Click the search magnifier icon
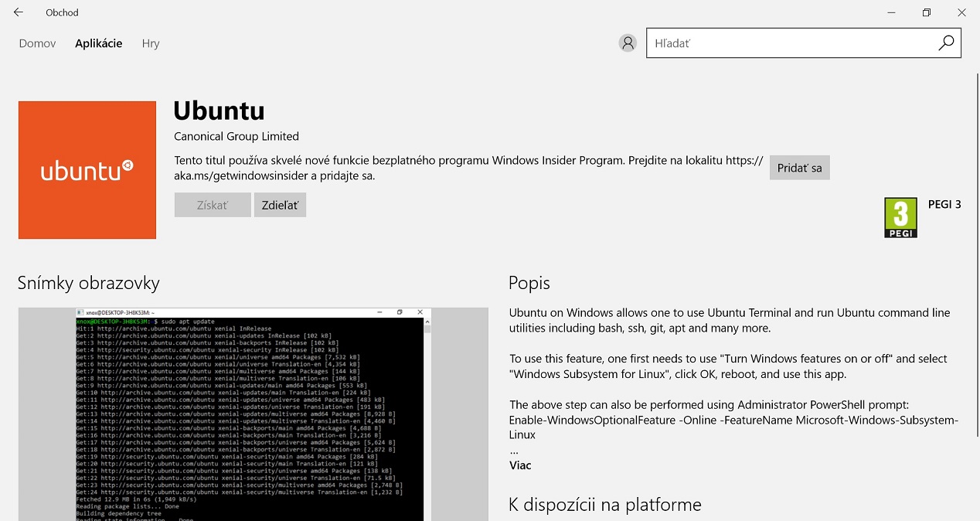 (946, 43)
